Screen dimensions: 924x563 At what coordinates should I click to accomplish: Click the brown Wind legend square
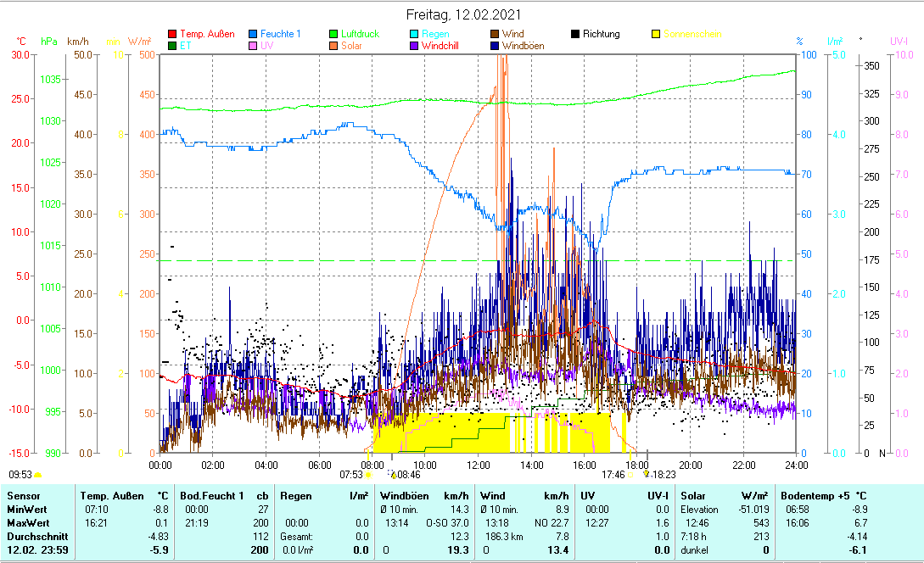tap(495, 34)
